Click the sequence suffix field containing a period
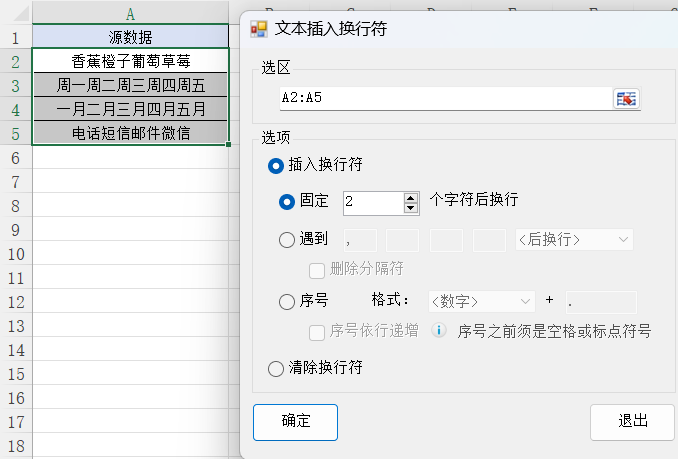The height and width of the screenshot is (459, 678). tap(601, 302)
